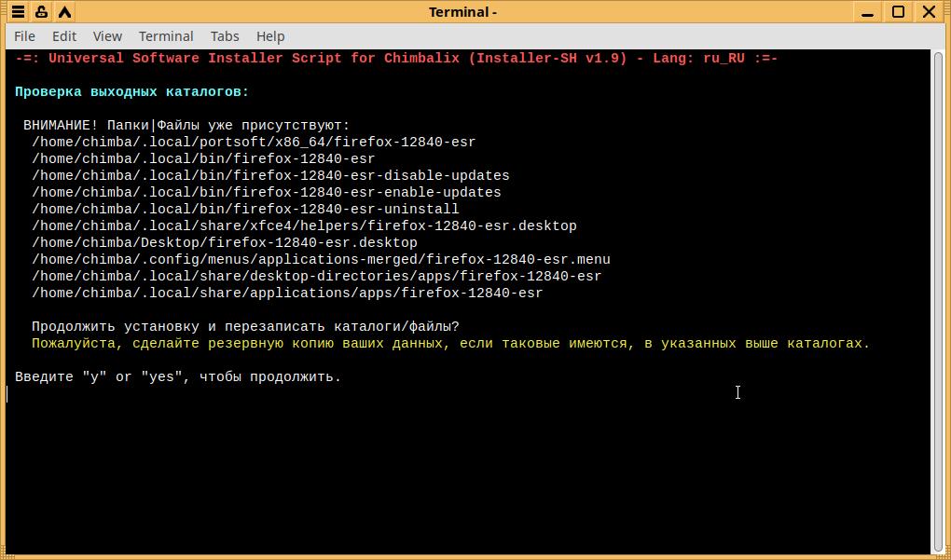951x560 pixels.
Task: Click the 'Продолжить установку и перезаписать' question line
Action: [x=245, y=327]
